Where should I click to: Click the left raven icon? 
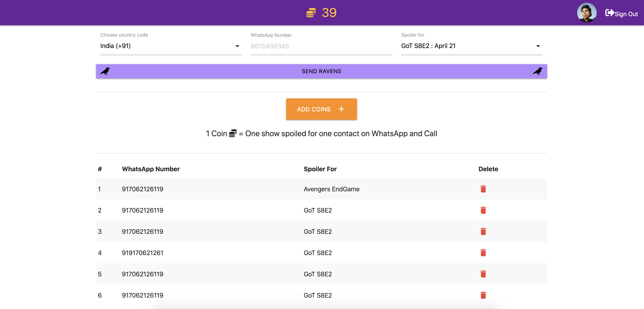[x=105, y=71]
